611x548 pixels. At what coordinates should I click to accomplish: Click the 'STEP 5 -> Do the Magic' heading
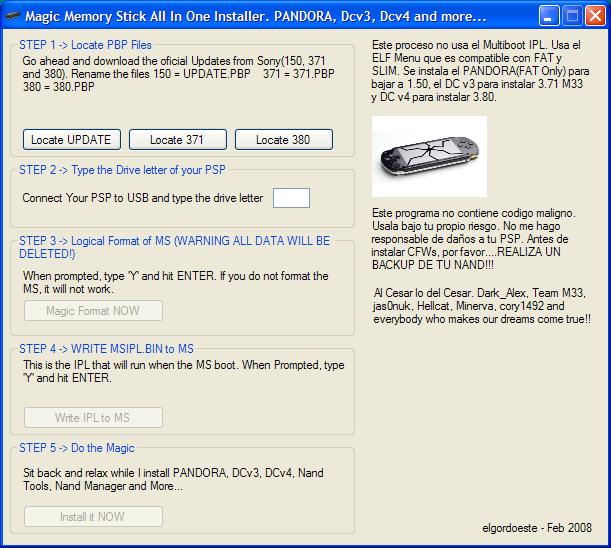click(77, 448)
